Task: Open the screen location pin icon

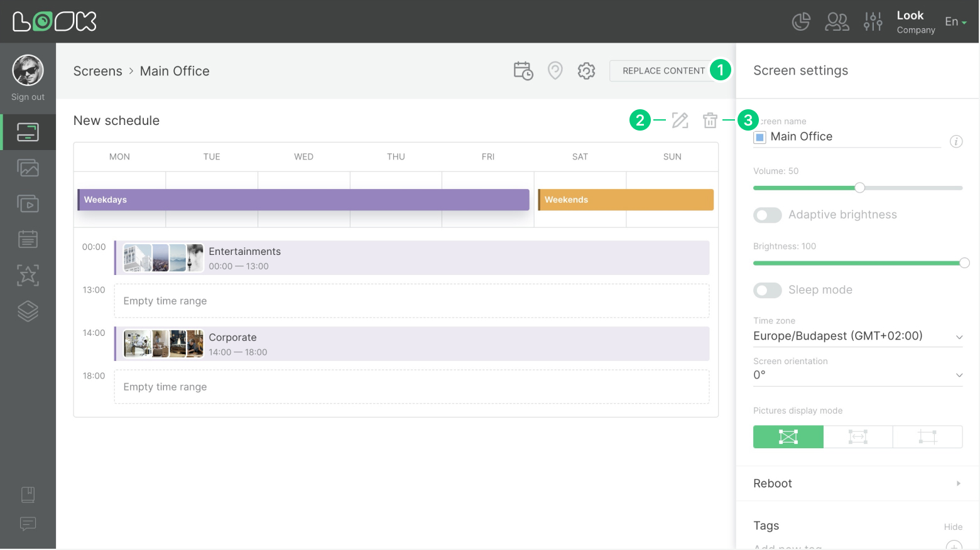Action: click(x=555, y=70)
